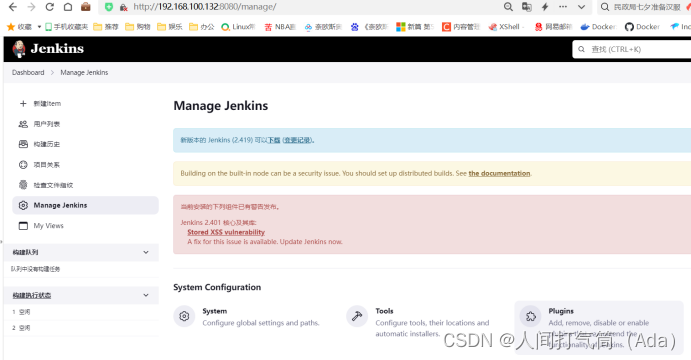Open the Linux bookmark
The height and width of the screenshot is (360, 691).
pyautogui.click(x=238, y=27)
